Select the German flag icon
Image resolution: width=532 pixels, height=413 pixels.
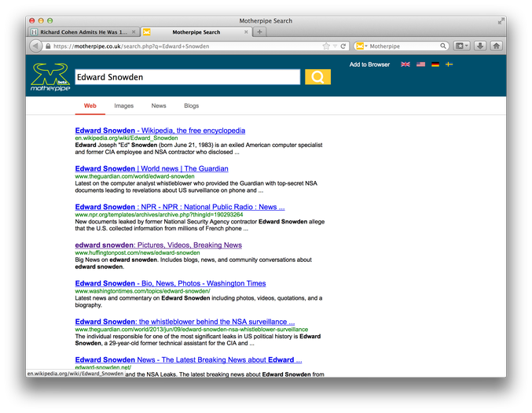point(435,65)
